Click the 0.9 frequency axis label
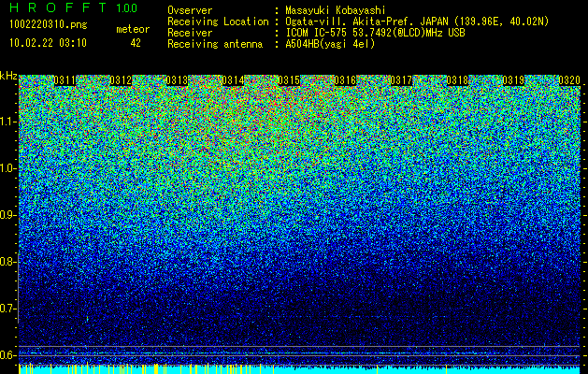Image resolution: width=588 pixels, height=374 pixels. 7,215
